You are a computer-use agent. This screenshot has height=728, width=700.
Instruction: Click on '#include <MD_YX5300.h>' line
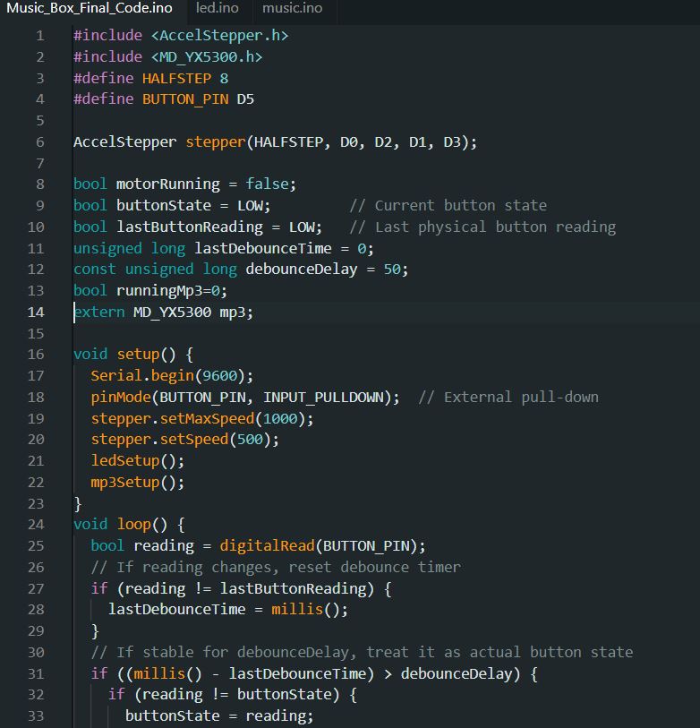click(x=168, y=57)
